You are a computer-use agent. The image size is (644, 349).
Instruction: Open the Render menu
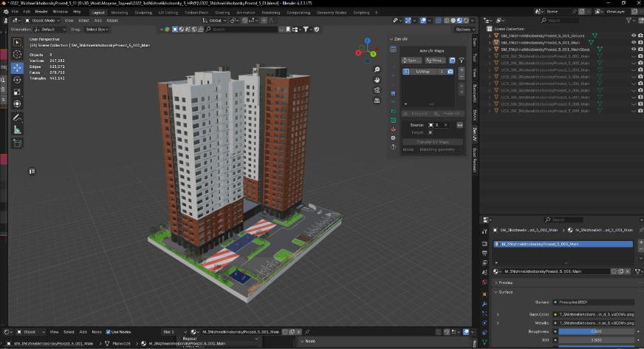coord(41,12)
